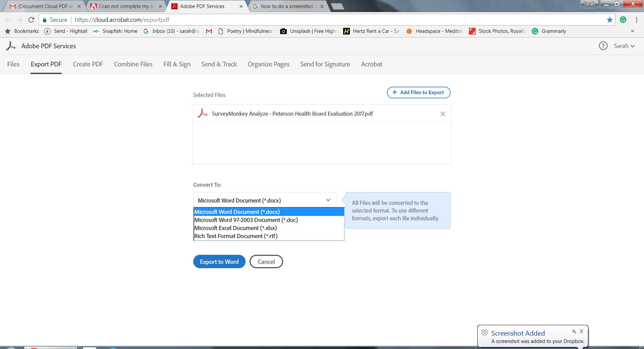Select the Export PDF tab
This screenshot has width=644, height=349.
coord(46,64)
